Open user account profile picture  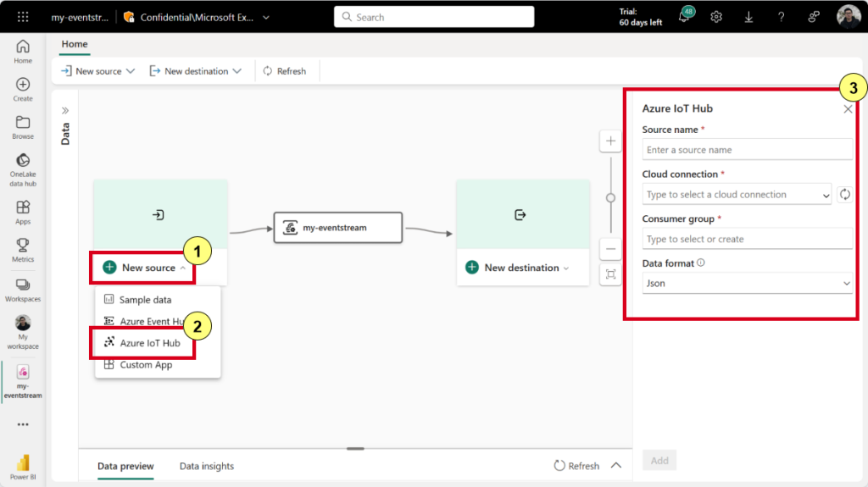click(848, 17)
